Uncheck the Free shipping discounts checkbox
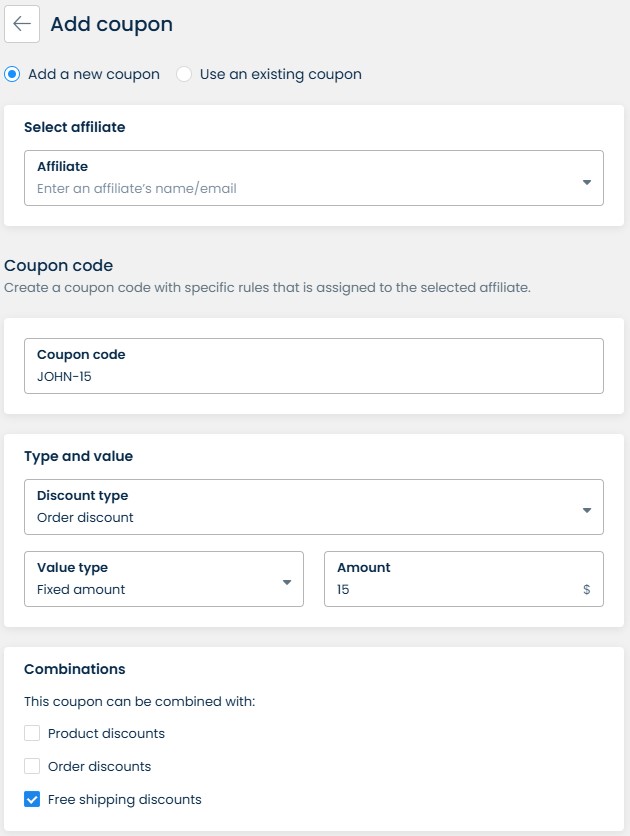This screenshot has width=630, height=836. pos(32,799)
